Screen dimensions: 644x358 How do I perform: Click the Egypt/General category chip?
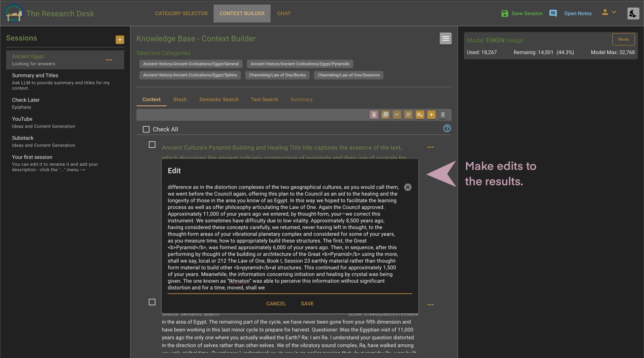pos(191,64)
